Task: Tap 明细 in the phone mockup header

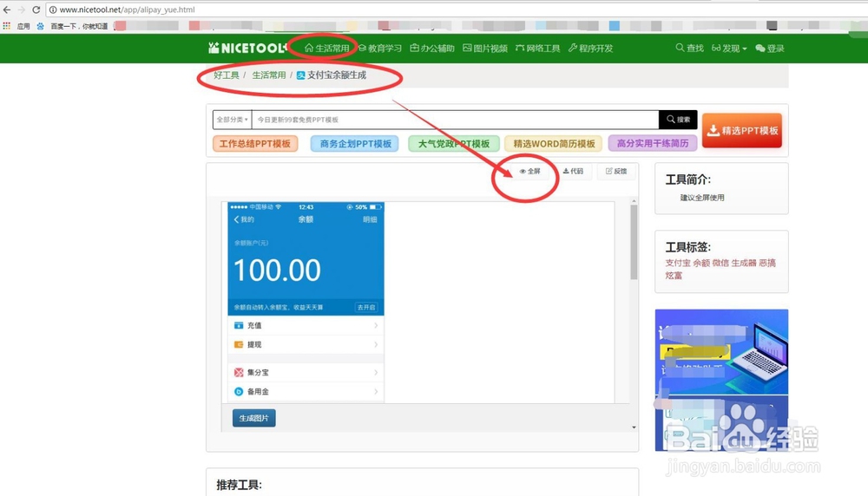Action: 370,219
